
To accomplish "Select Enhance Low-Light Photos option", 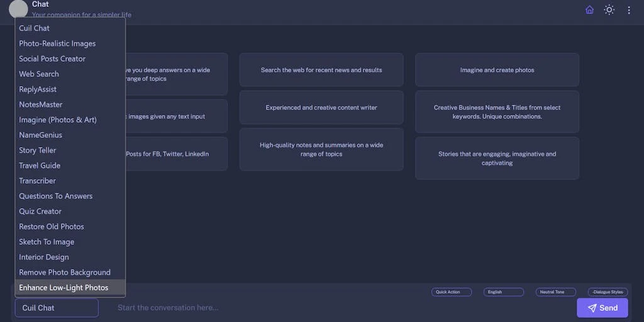I will (x=70, y=287).
